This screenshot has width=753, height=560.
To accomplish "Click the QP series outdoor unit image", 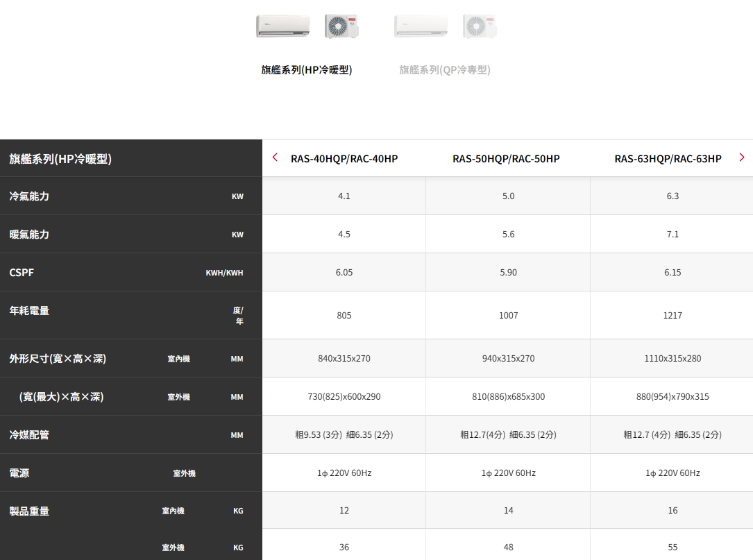I will tap(480, 26).
